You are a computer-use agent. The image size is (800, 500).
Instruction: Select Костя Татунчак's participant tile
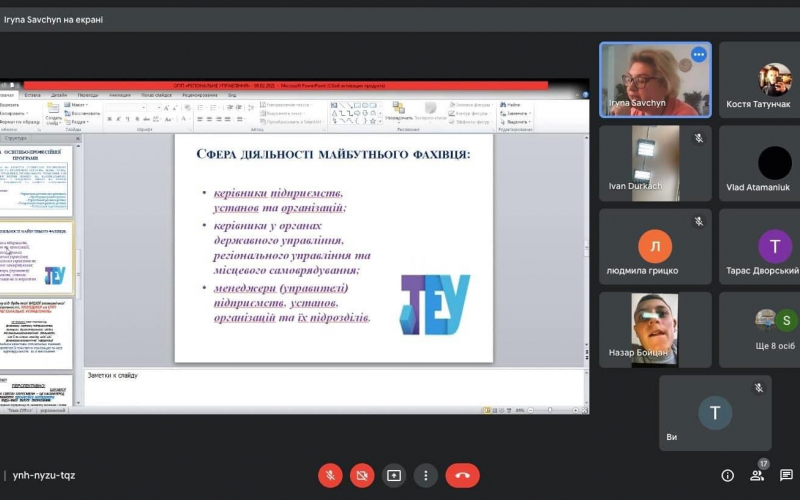(x=759, y=80)
